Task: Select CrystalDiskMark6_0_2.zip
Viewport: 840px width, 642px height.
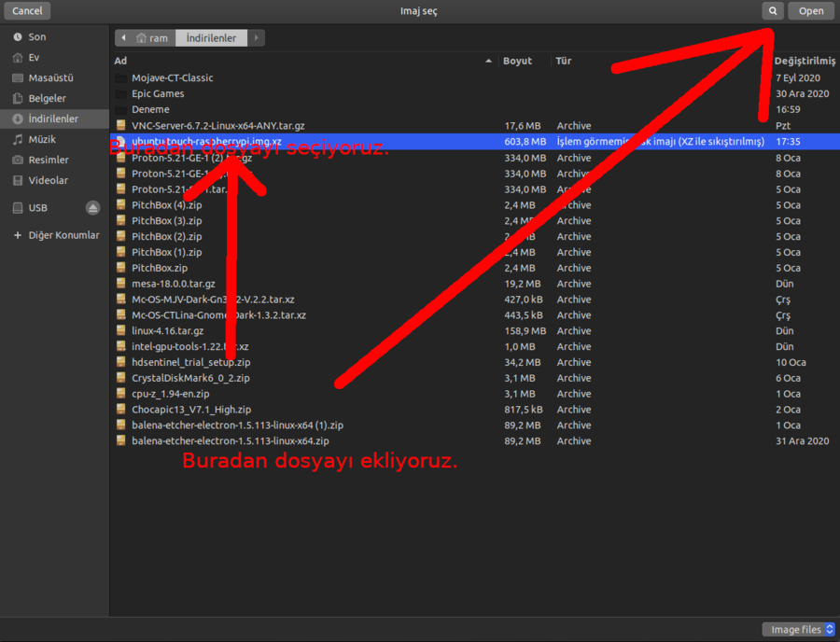Action: (x=475, y=378)
